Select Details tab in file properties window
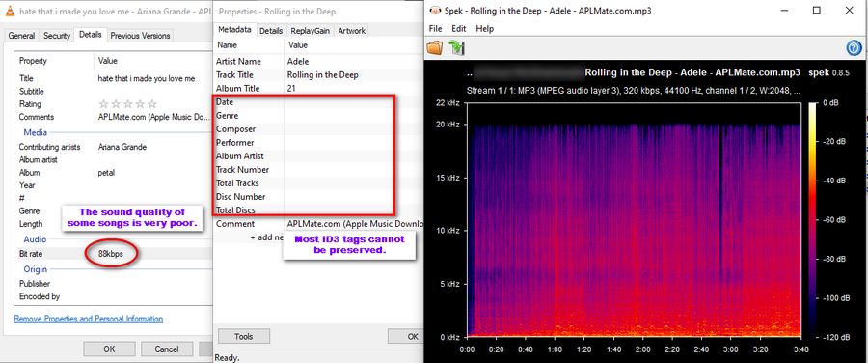This screenshot has height=363, width=868. pos(91,35)
